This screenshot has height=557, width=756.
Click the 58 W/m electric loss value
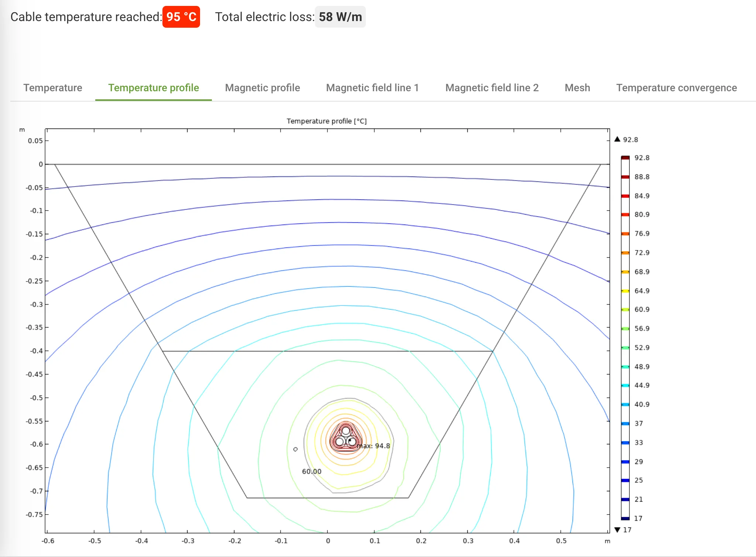click(340, 17)
